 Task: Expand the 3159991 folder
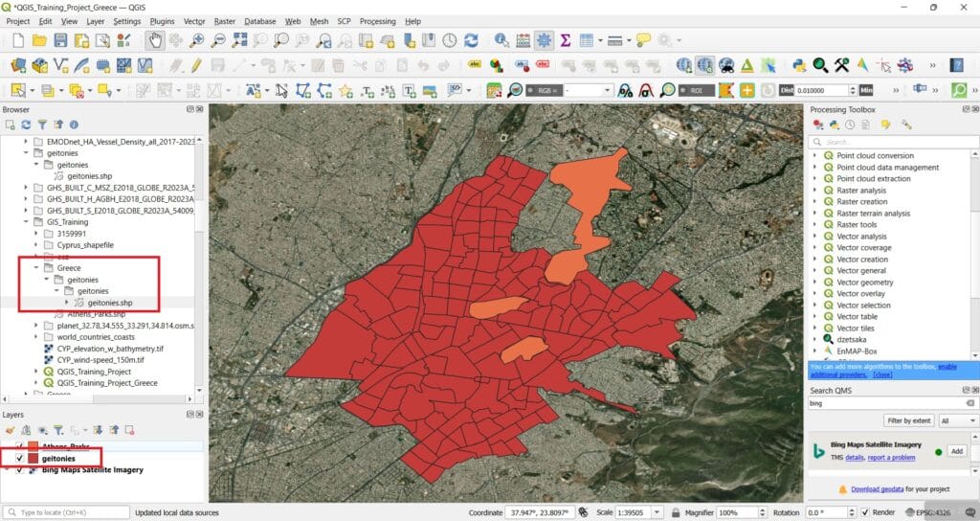click(36, 234)
